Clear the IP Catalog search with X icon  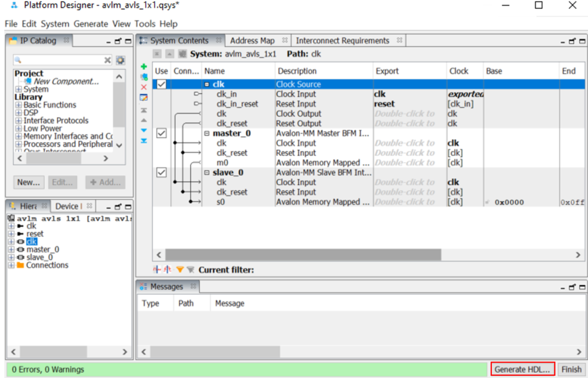pyautogui.click(x=108, y=60)
